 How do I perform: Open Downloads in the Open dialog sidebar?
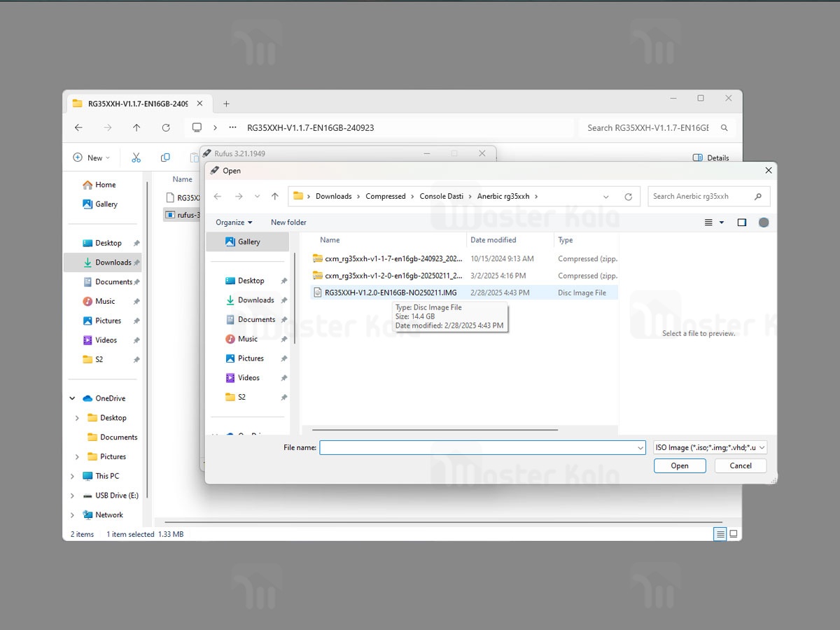click(255, 300)
